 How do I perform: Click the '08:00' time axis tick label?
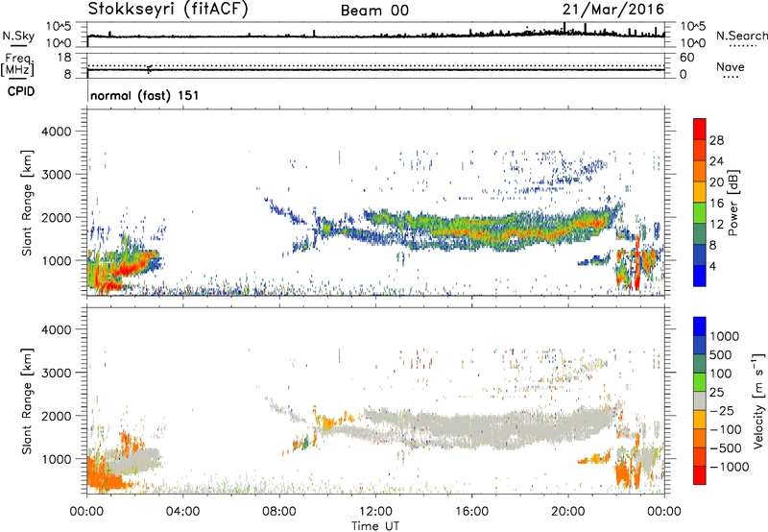click(x=279, y=512)
